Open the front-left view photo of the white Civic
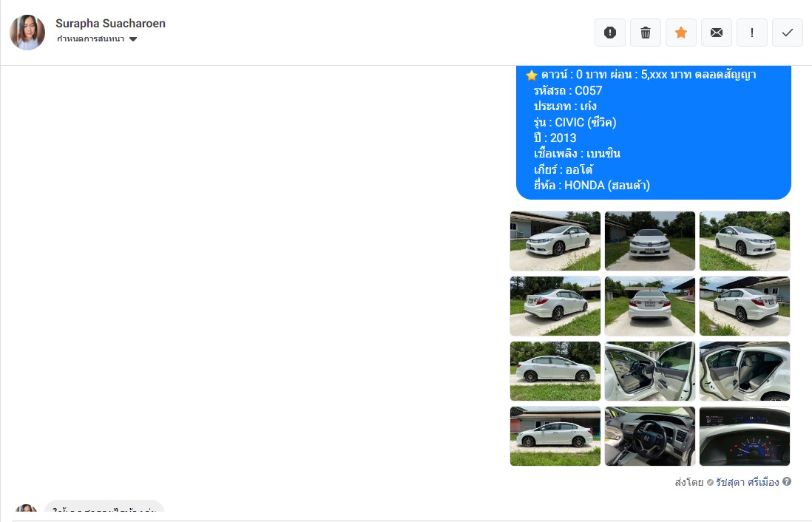Viewport: 812px width, 522px height. [555, 241]
